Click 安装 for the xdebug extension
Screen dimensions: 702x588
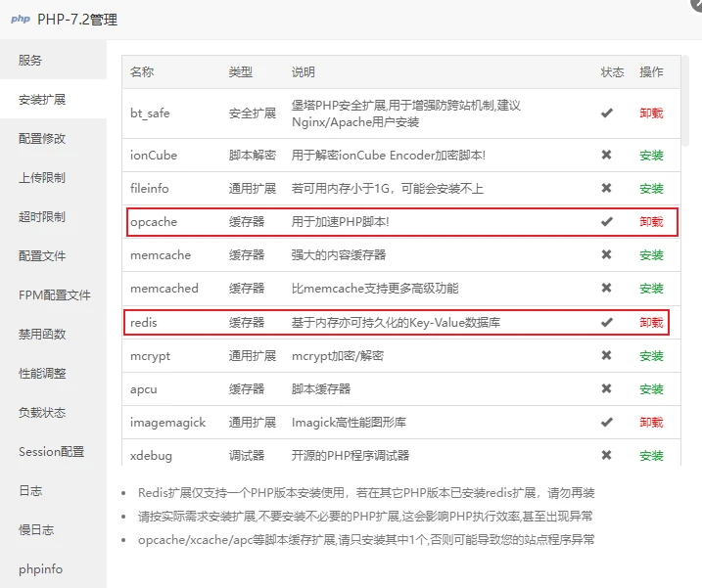pos(651,455)
